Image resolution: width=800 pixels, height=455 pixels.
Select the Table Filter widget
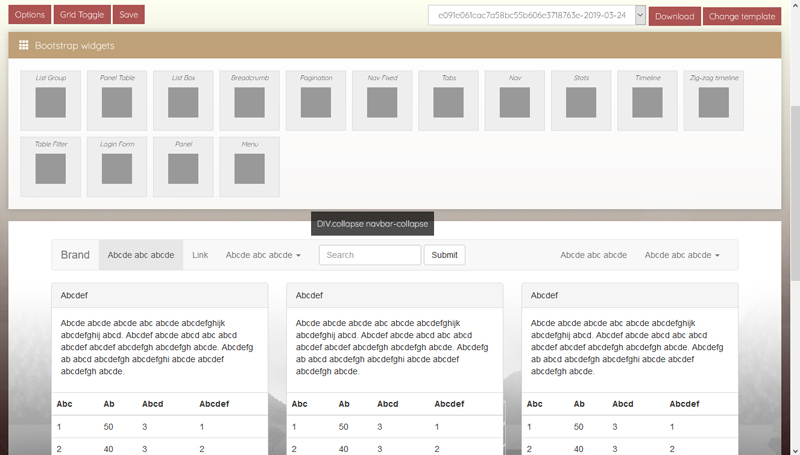[50, 166]
